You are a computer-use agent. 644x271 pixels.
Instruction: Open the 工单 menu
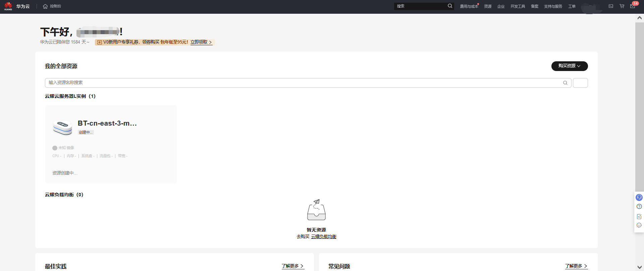[x=572, y=6]
